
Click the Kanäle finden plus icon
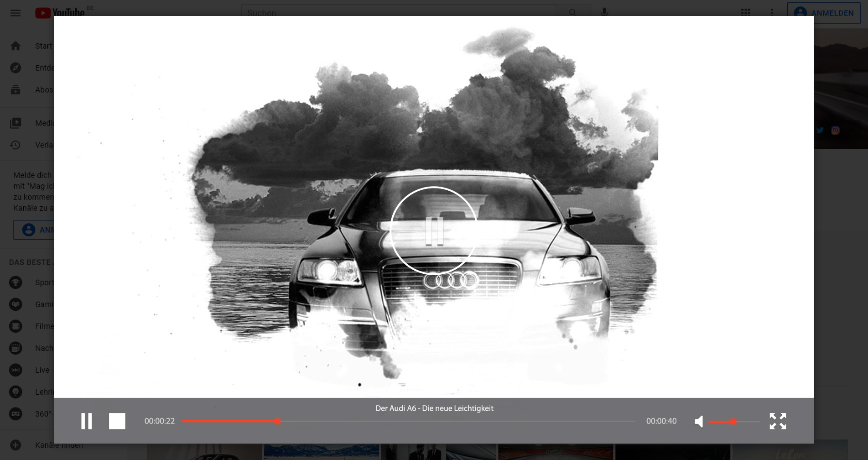tap(16, 445)
